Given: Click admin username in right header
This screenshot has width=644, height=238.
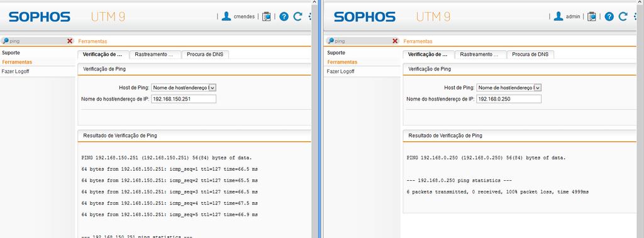Looking at the screenshot, I should pos(573,17).
